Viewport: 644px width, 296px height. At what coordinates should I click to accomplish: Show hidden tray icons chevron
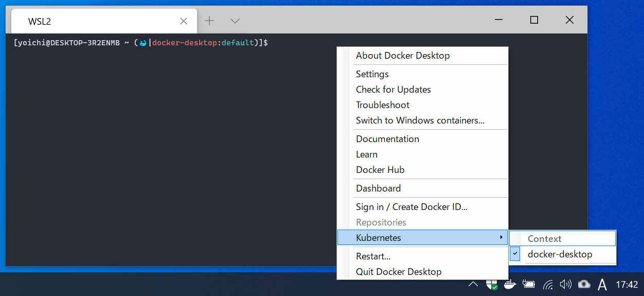473,284
